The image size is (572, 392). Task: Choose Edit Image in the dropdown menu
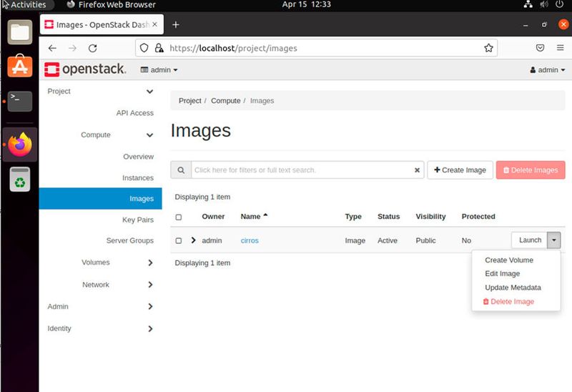503,274
